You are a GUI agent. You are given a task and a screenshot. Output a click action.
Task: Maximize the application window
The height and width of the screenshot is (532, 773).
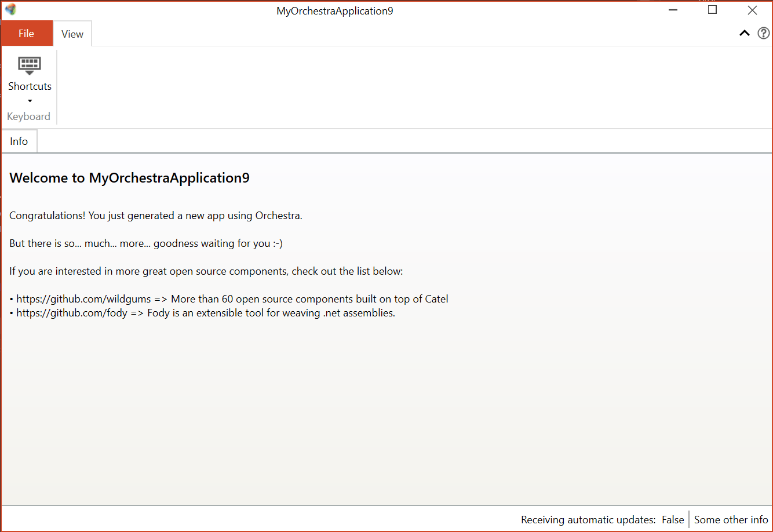pos(713,10)
